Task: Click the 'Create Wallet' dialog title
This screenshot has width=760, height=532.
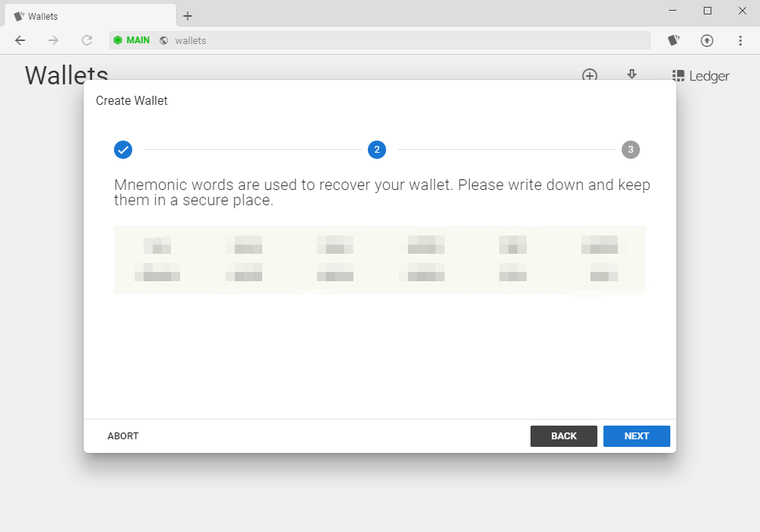Action: 131,101
